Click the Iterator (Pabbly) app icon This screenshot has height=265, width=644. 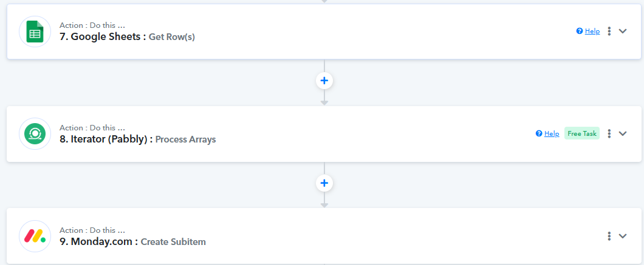click(x=35, y=134)
